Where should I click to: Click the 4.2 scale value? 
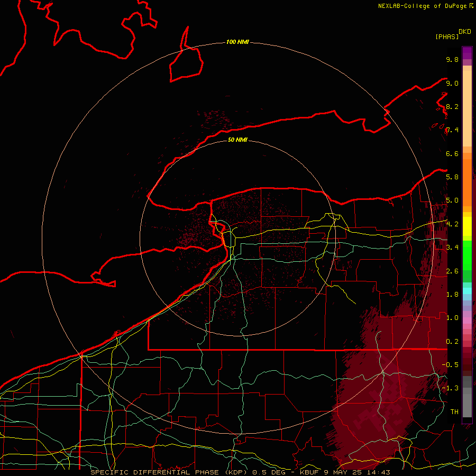pyautogui.click(x=452, y=224)
